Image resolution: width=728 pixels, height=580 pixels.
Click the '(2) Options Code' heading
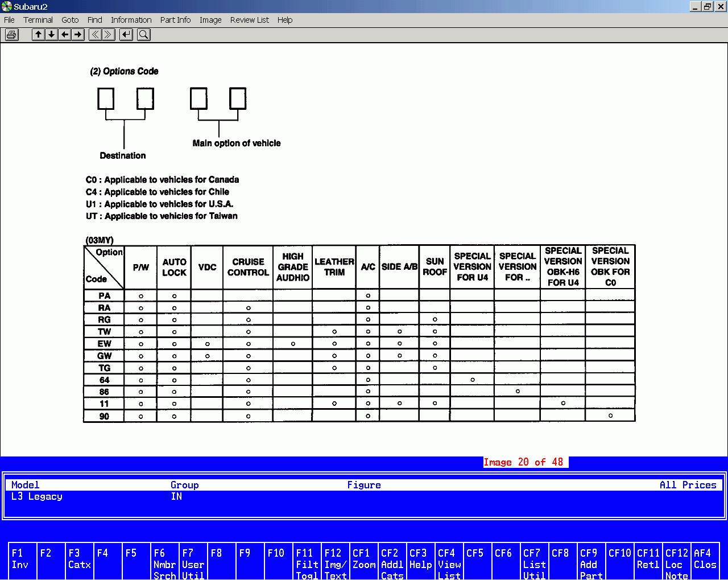pos(124,71)
